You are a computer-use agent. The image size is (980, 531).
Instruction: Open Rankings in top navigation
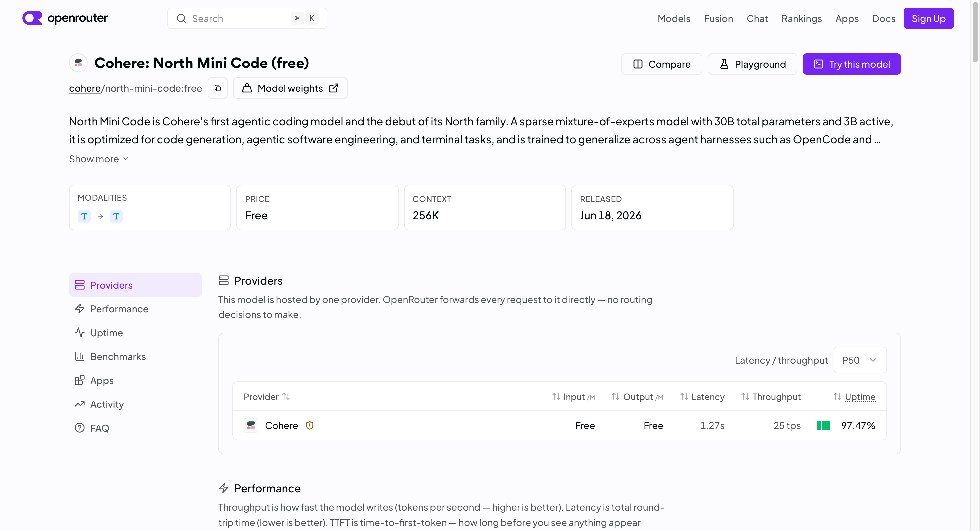802,19
